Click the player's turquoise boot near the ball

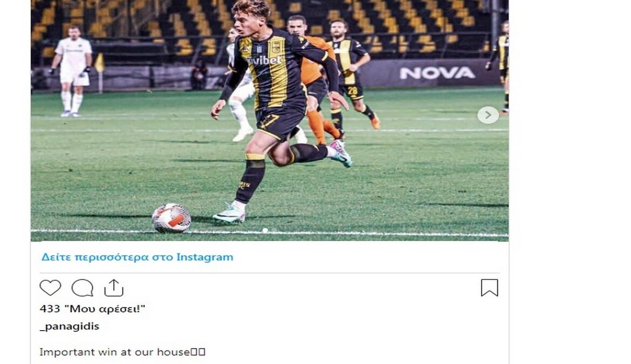229,214
